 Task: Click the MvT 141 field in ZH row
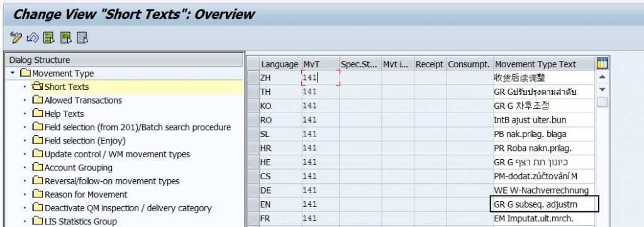click(x=320, y=77)
